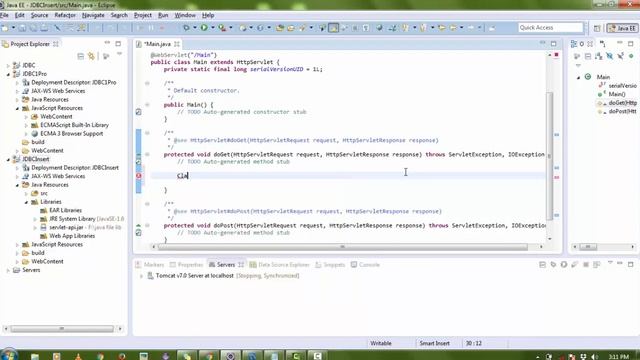Viewport: 640px width, 360px height.
Task: Collapse the Libraries folder in JDBCInsert
Action: click(x=26, y=202)
